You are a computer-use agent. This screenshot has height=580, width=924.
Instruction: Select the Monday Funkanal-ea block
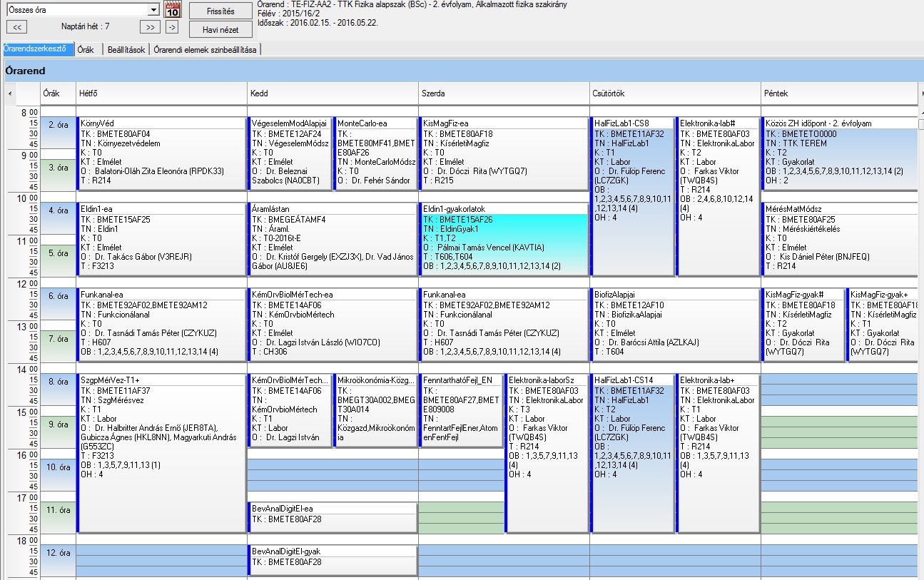tap(161, 325)
